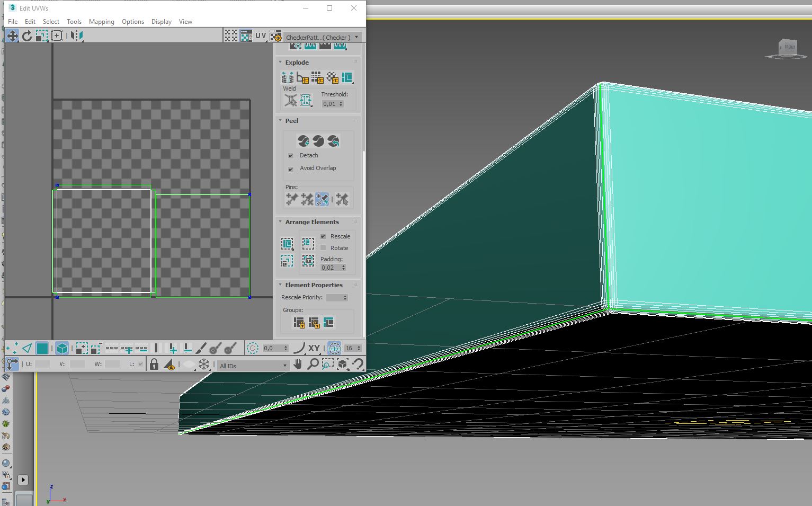Click Pin Selected in the Pins group
This screenshot has width=812, height=506.
coord(291,199)
